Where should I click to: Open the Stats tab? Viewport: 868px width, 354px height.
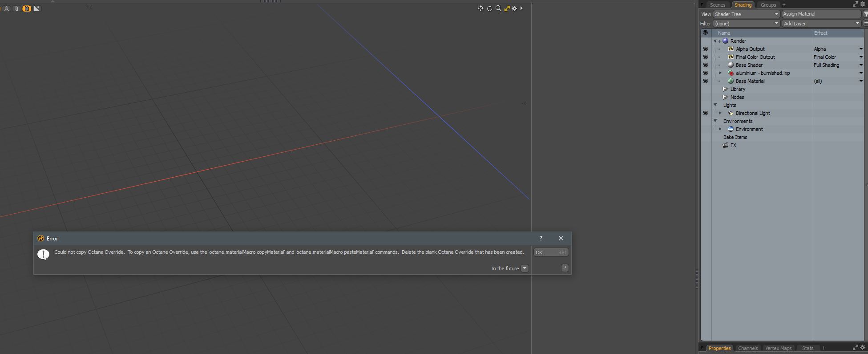[807, 348]
